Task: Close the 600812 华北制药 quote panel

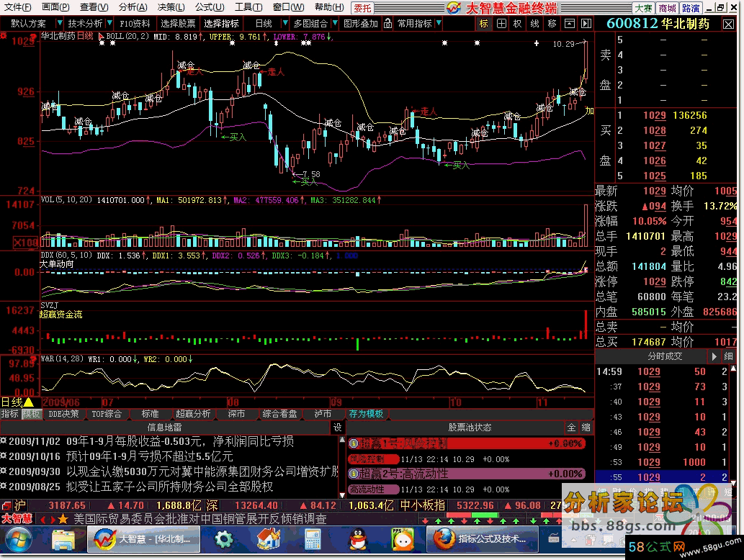Action: (728, 24)
